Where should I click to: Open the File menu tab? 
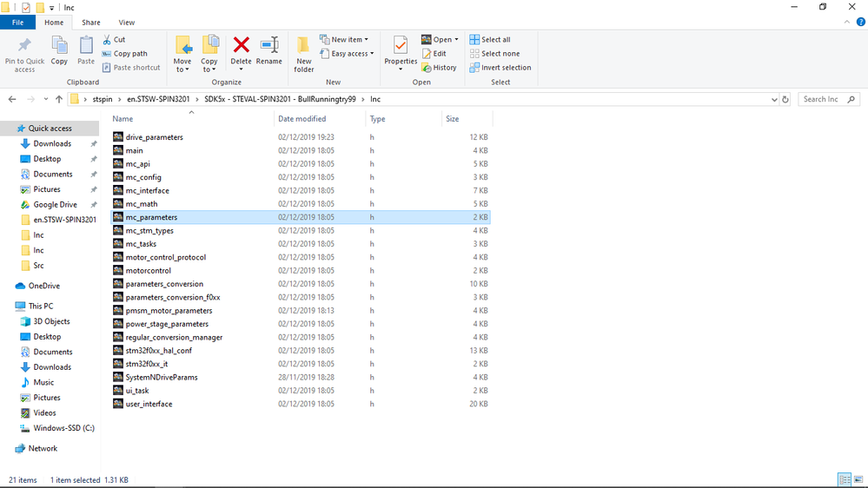pyautogui.click(x=17, y=23)
